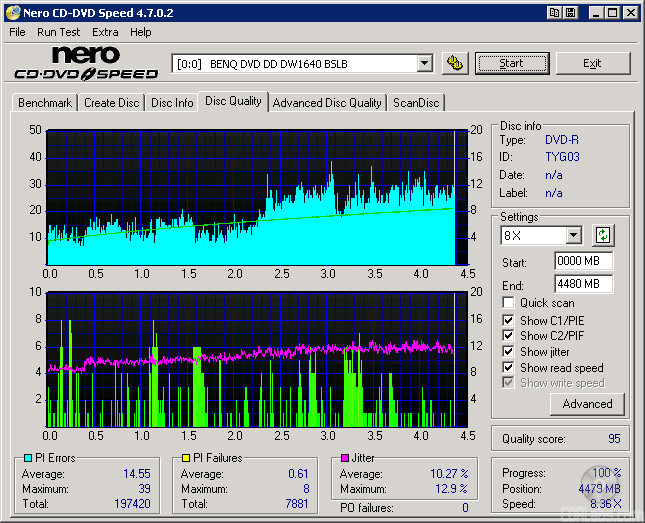Disable Show read speed checkbox
Viewport: 645px width, 523px height.
pos(509,368)
